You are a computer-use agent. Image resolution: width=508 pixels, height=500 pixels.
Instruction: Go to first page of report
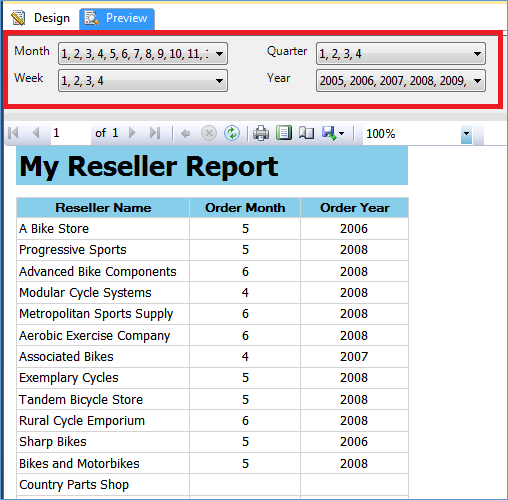pos(13,133)
